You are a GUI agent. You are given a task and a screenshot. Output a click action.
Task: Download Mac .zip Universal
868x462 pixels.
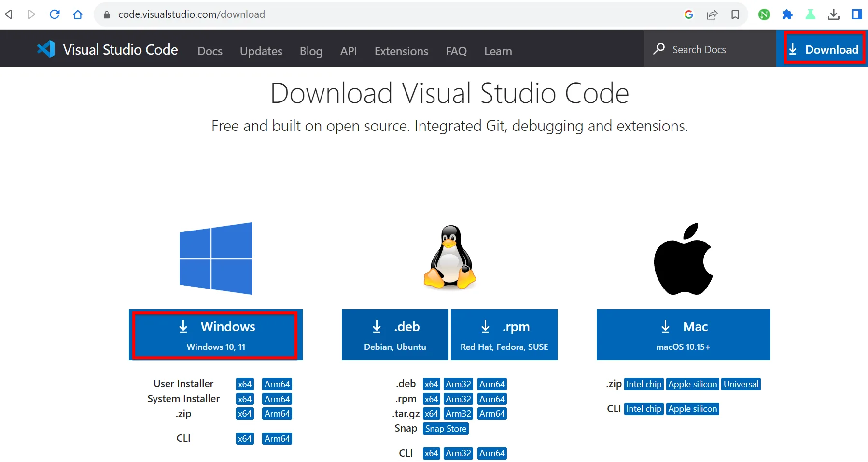741,384
